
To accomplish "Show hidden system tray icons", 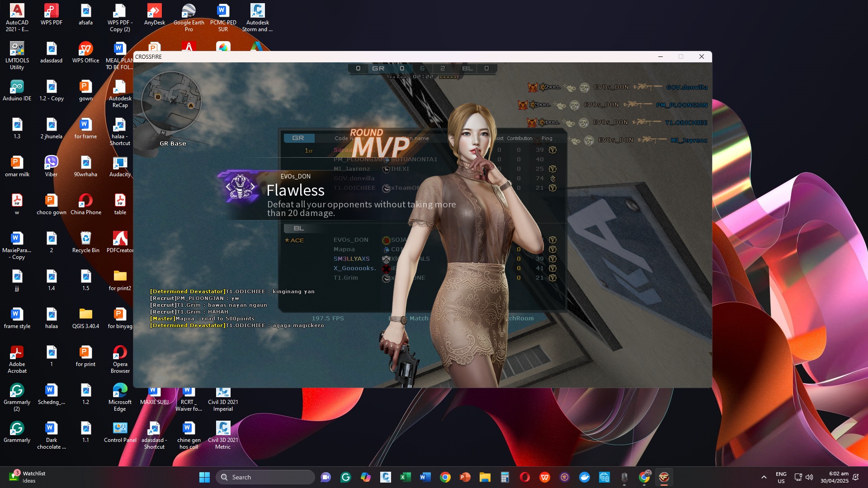I will (x=764, y=477).
